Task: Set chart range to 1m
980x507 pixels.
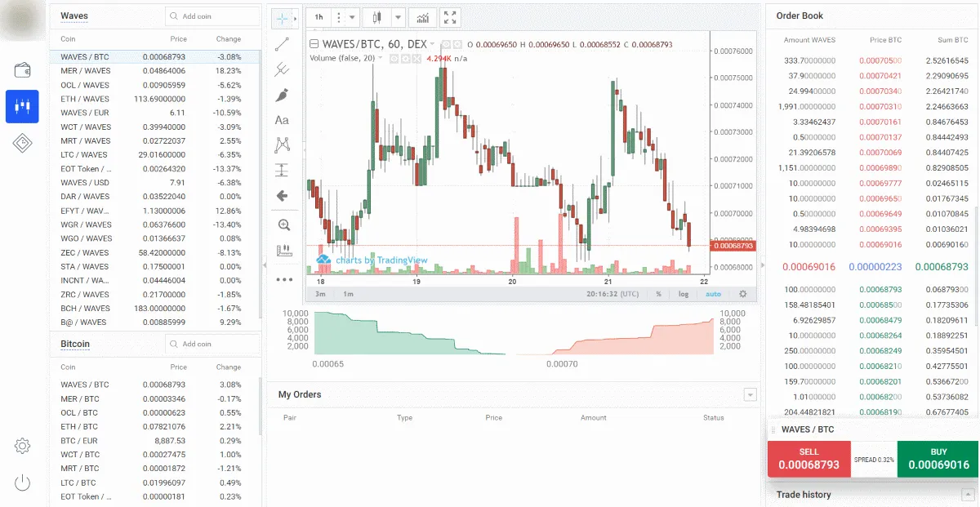Action: pyautogui.click(x=349, y=294)
